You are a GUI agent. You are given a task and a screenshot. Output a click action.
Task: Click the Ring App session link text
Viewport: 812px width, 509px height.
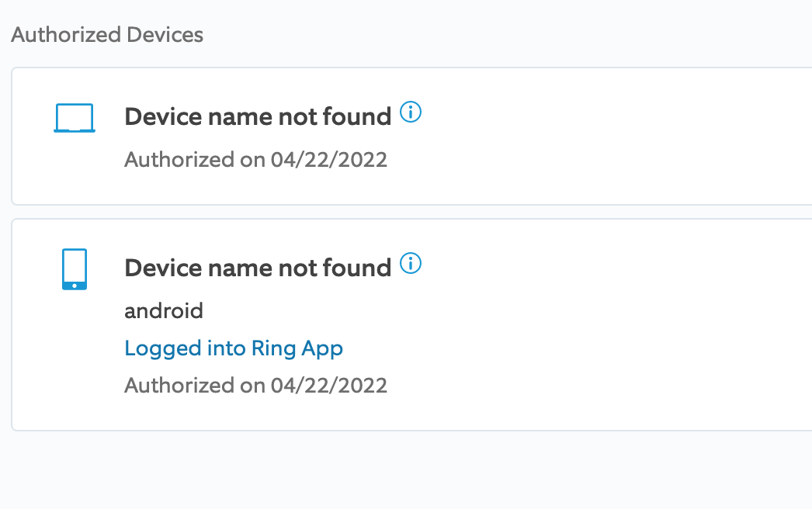(x=233, y=348)
